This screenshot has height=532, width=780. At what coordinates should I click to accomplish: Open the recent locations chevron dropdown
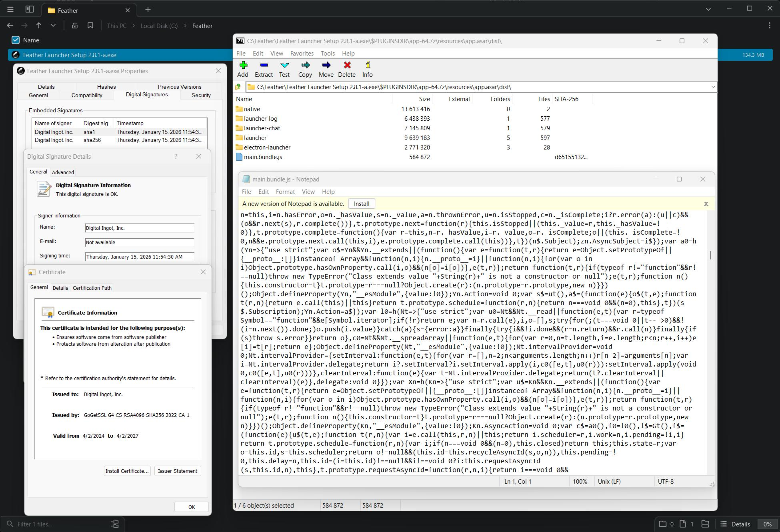(x=53, y=26)
